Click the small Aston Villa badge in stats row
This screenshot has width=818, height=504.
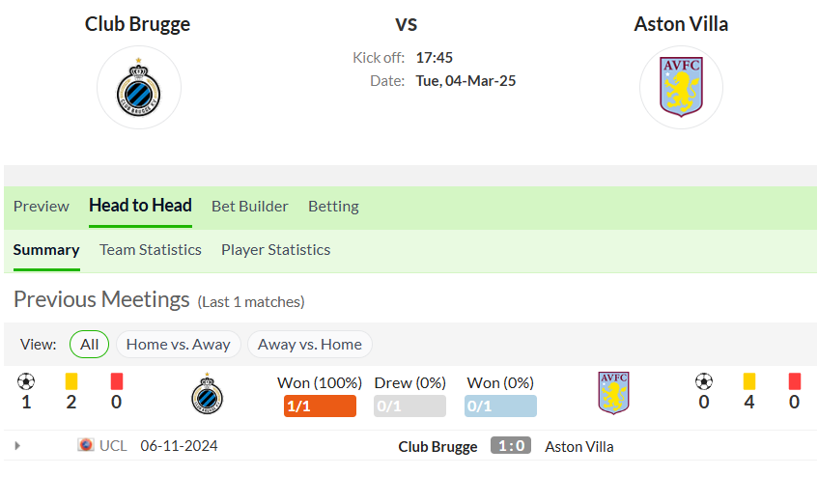pyautogui.click(x=613, y=393)
